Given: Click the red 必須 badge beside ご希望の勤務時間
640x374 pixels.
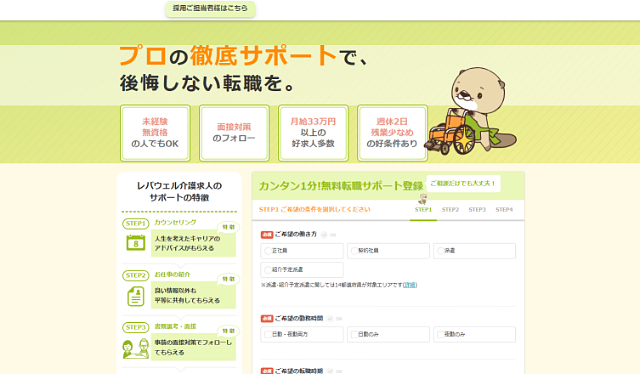Looking at the screenshot, I should click(x=267, y=318).
